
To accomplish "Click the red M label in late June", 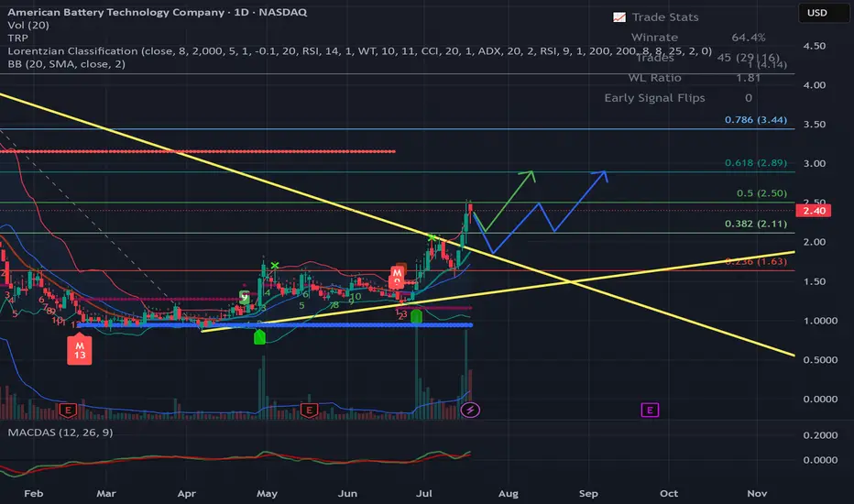I will [x=397, y=278].
